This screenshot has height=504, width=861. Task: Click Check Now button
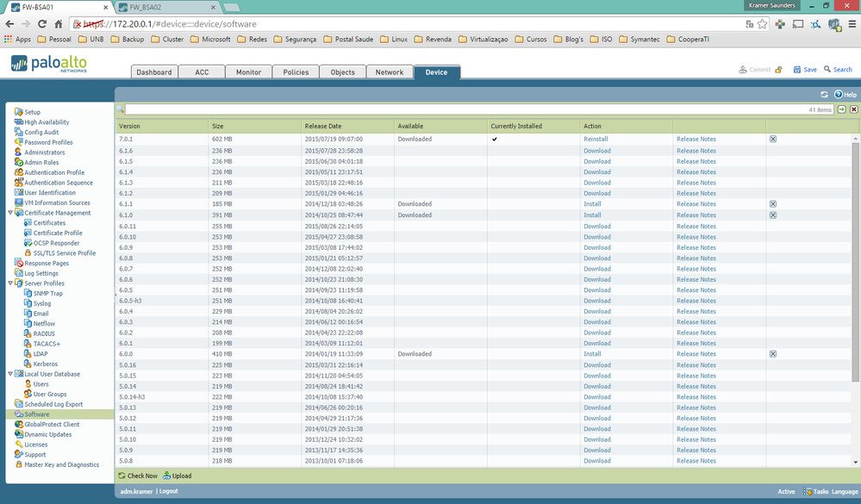click(138, 476)
